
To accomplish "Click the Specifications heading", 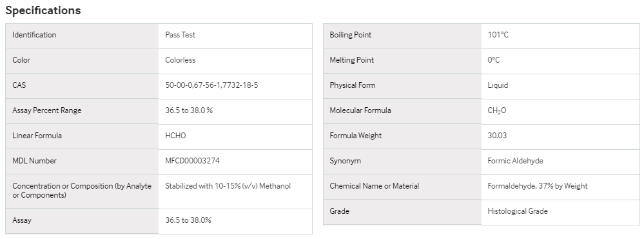I will [43, 10].
